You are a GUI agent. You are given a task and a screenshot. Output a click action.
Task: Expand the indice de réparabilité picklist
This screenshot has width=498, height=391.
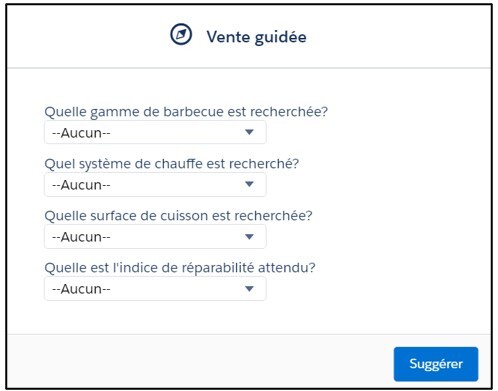point(155,289)
